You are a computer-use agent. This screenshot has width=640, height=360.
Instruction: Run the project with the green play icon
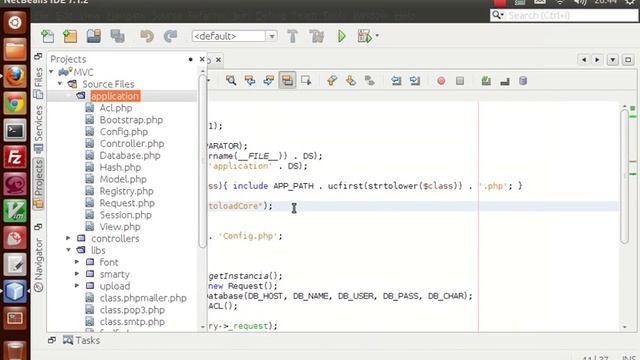coord(342,36)
